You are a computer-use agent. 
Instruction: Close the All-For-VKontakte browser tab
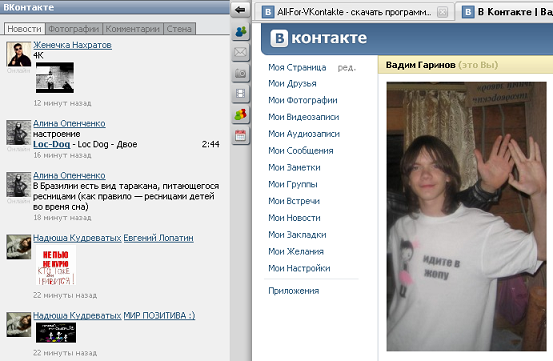(442, 12)
